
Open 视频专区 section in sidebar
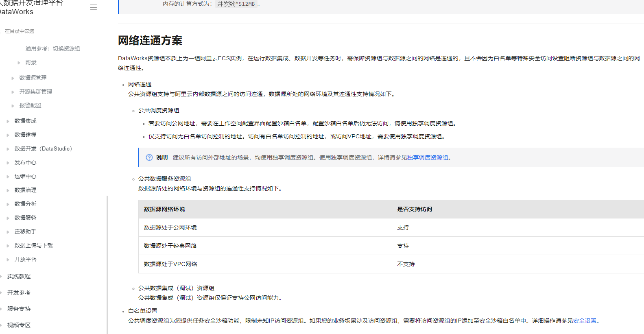click(19, 325)
